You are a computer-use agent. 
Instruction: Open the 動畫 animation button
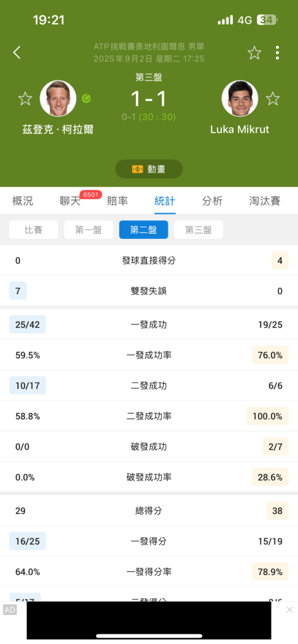coord(148,169)
